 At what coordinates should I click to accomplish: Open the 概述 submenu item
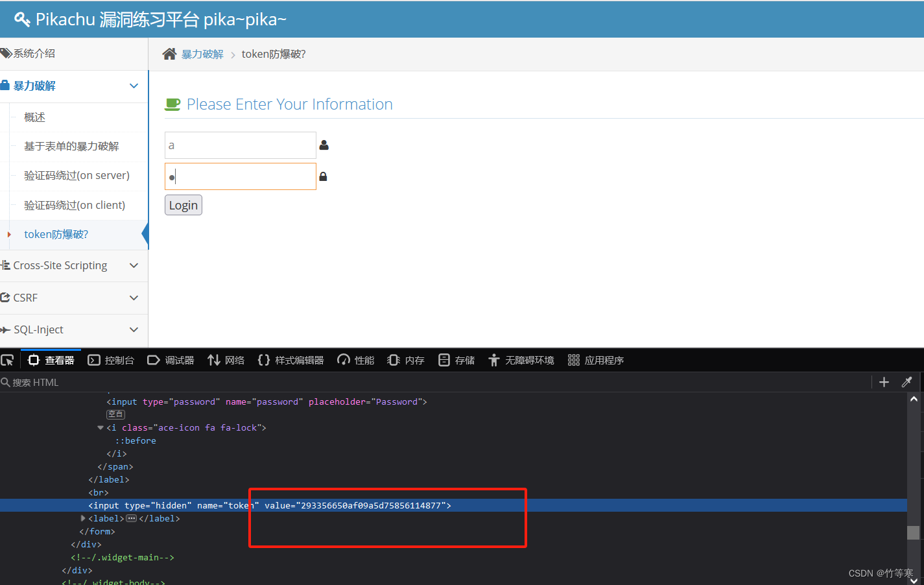click(35, 117)
